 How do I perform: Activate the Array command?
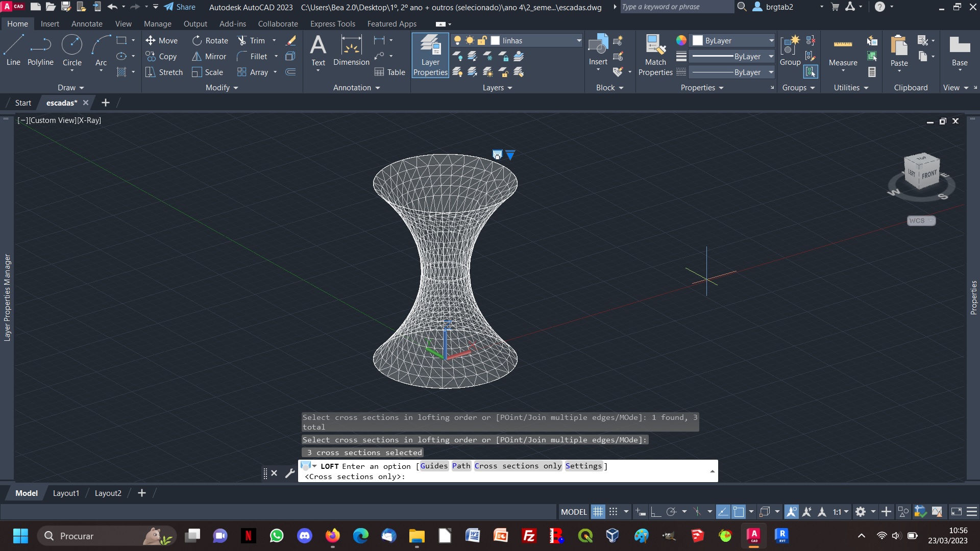tap(253, 72)
